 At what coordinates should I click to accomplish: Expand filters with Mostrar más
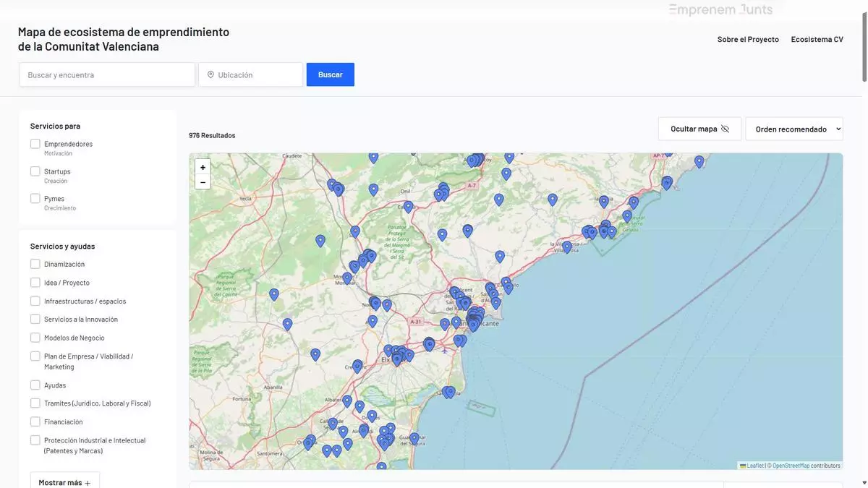[64, 481]
